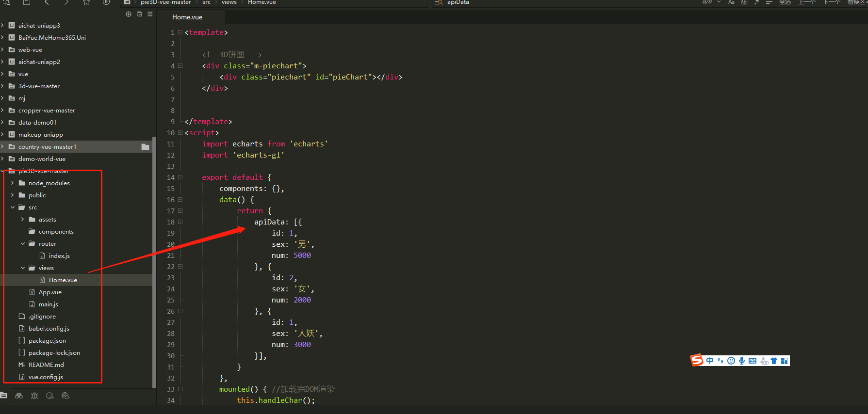The height and width of the screenshot is (414, 868).
Task: Expand the assets folder
Action: [22, 219]
